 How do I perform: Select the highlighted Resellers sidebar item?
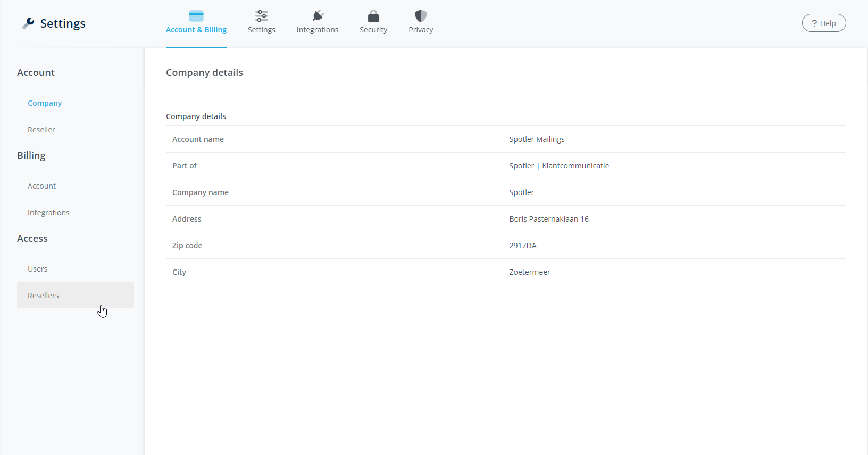point(44,296)
